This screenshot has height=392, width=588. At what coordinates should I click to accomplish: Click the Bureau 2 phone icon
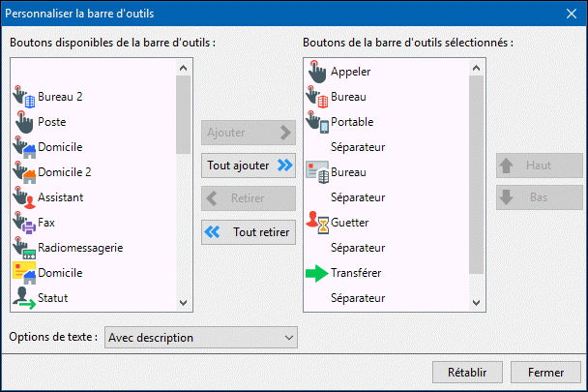(x=24, y=97)
